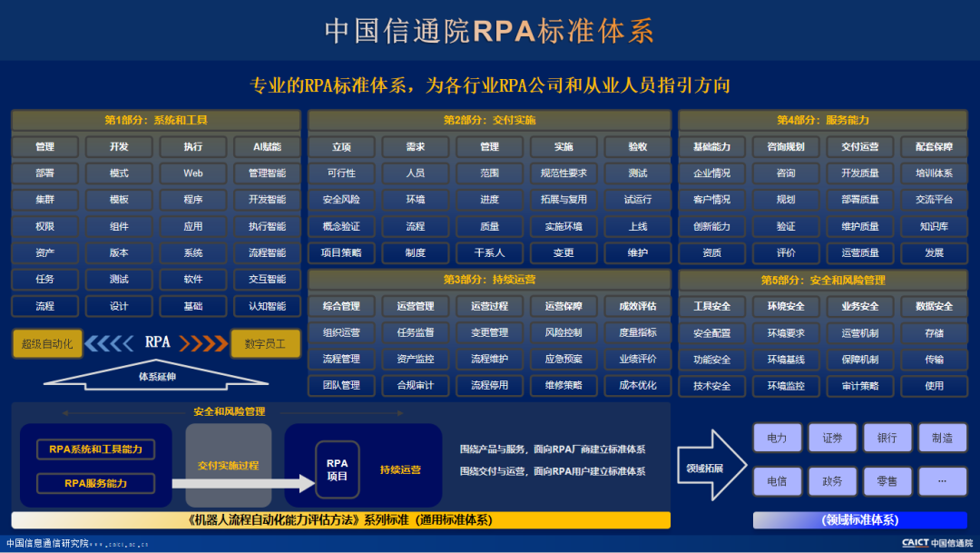Click the RPA系统和工具能力 box

pos(95,449)
